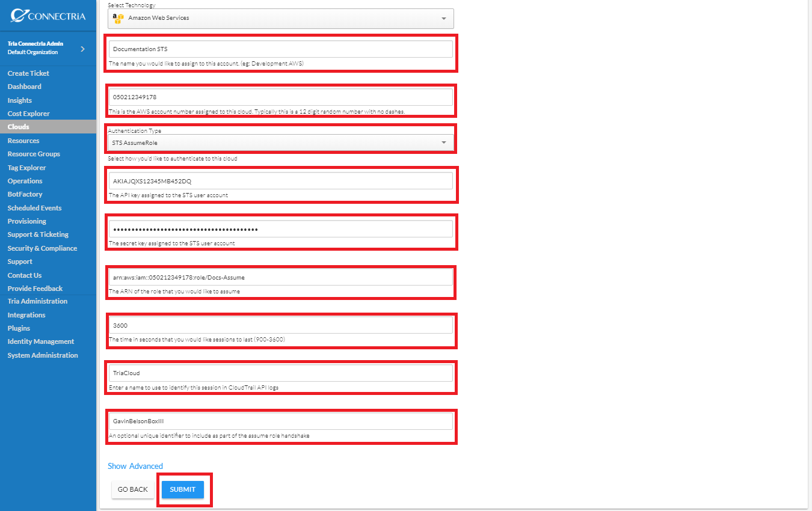
Task: Open Identity Management in sidebar
Action: click(40, 341)
